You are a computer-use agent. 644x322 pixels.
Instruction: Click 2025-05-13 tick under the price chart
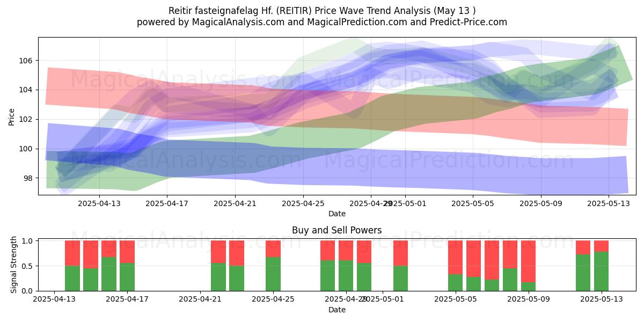pyautogui.click(x=609, y=203)
